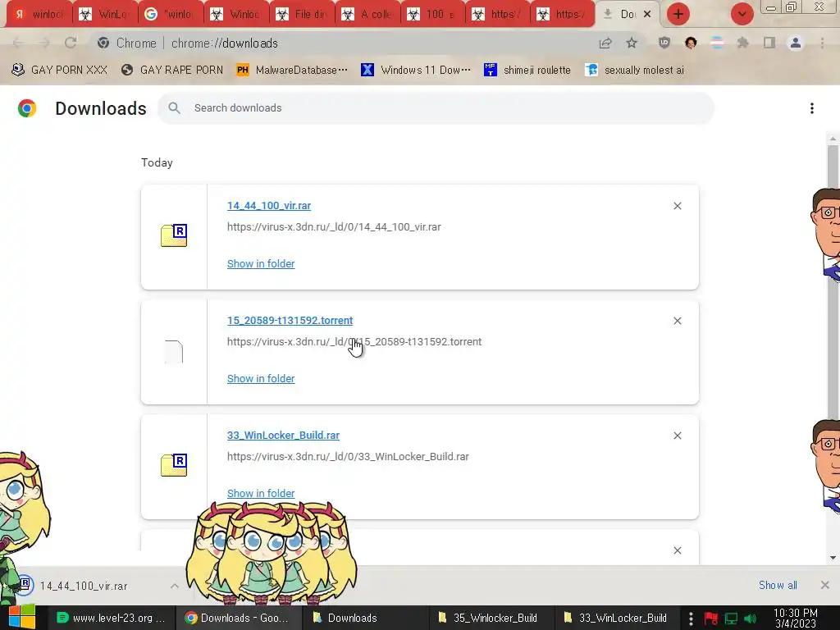Show 15_20589-t131592.torrent in folder
The image size is (840, 630).
click(x=261, y=379)
